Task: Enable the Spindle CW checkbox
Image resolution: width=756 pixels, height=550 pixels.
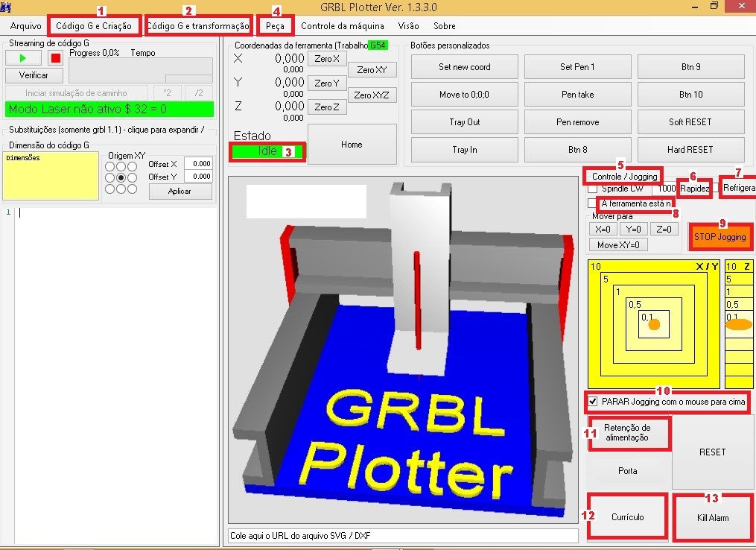Action: [x=593, y=189]
